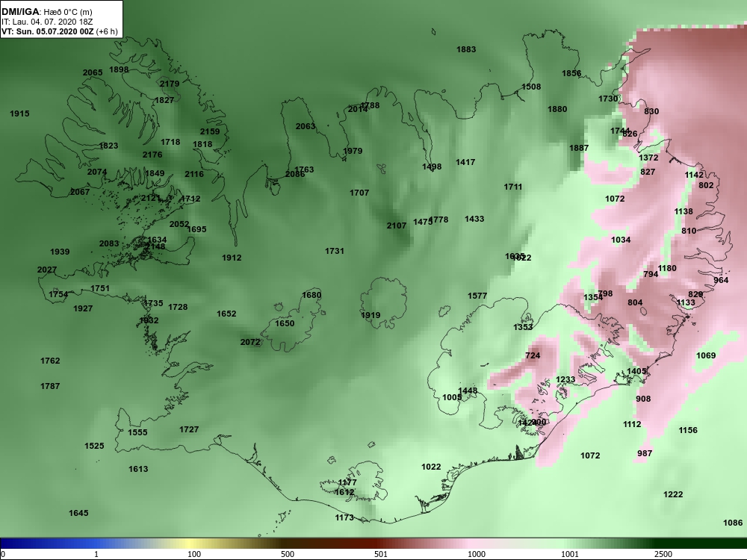
Task: Select the map value 2067
Action: point(80,192)
